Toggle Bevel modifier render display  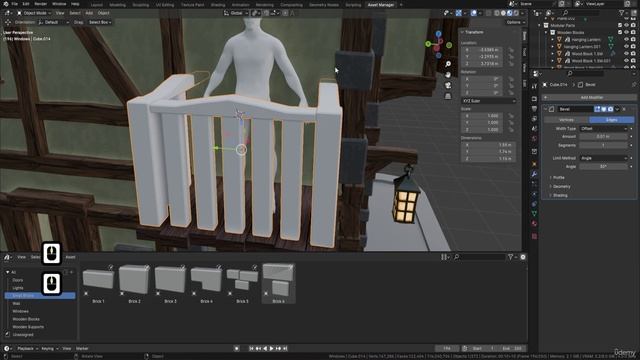click(x=610, y=109)
